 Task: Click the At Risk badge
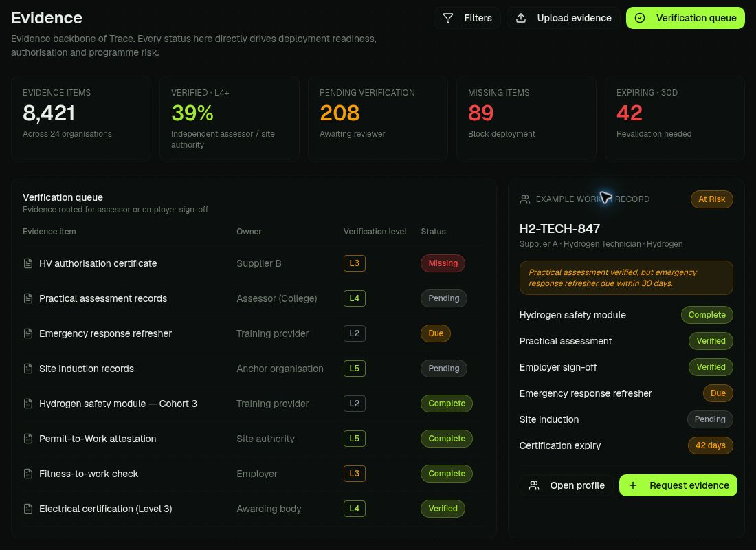click(711, 199)
